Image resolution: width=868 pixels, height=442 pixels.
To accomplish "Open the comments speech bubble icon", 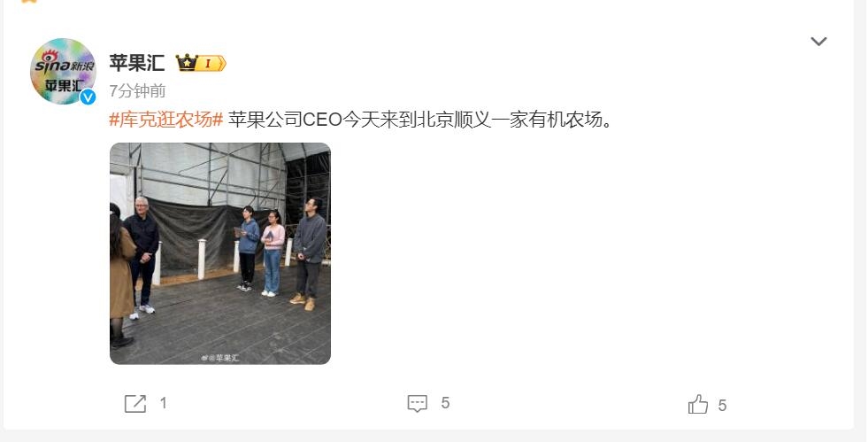I will [417, 403].
